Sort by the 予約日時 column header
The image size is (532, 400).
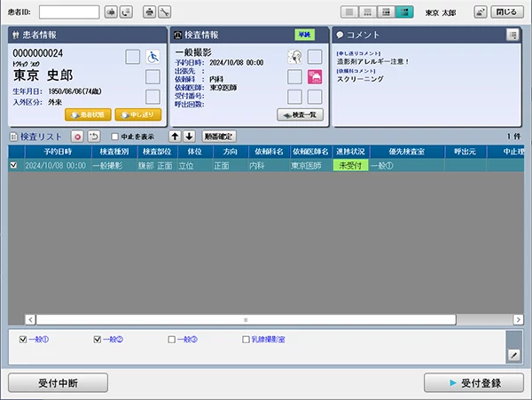[x=58, y=152]
